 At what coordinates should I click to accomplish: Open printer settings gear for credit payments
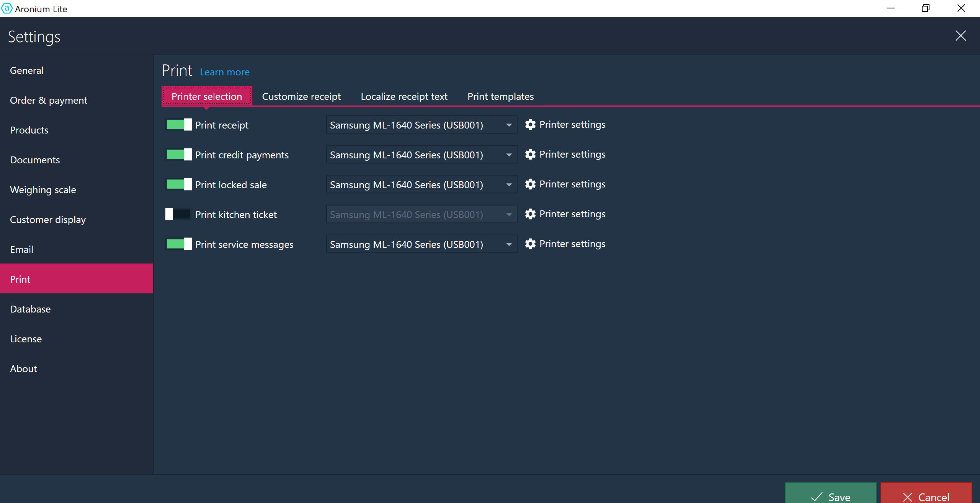click(x=530, y=155)
